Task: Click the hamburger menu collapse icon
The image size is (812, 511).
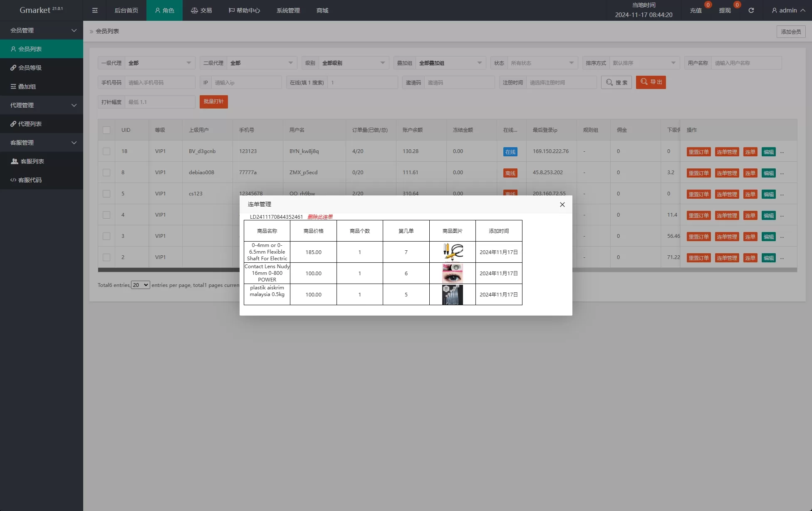Action: pyautogui.click(x=95, y=10)
